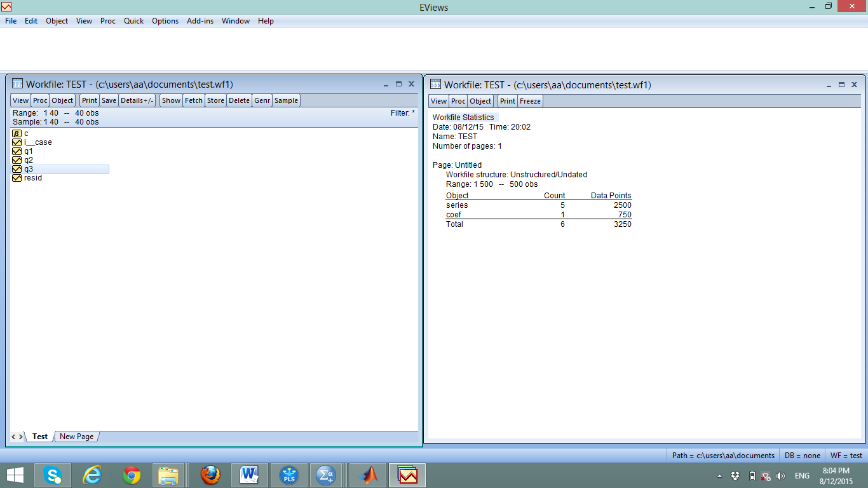Screen dimensions: 868x488
Task: Click the EViews taskbar icon
Action: pyautogui.click(x=407, y=475)
